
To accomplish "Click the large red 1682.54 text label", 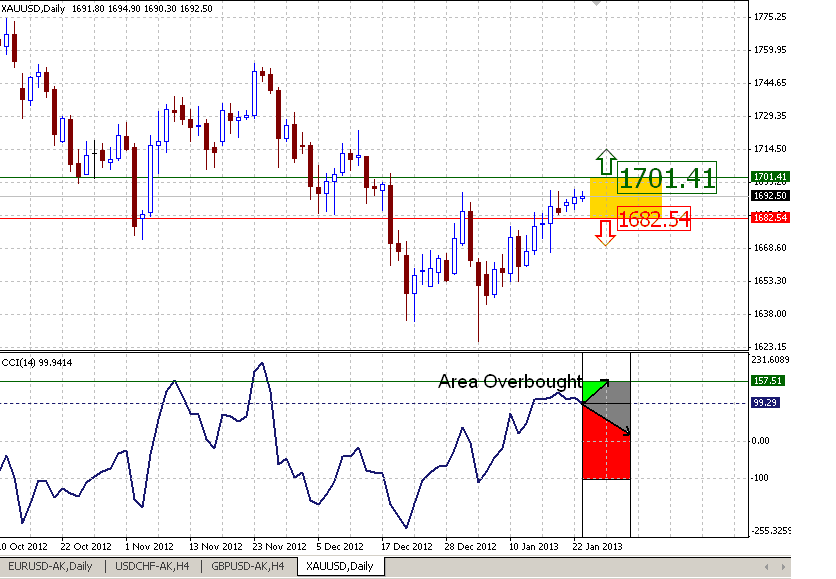I will click(x=655, y=219).
